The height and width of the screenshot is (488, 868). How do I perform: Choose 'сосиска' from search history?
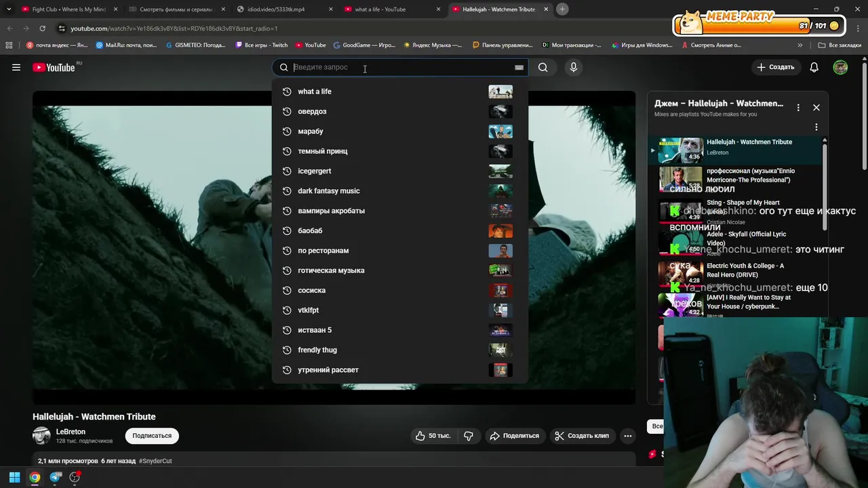tap(400, 290)
